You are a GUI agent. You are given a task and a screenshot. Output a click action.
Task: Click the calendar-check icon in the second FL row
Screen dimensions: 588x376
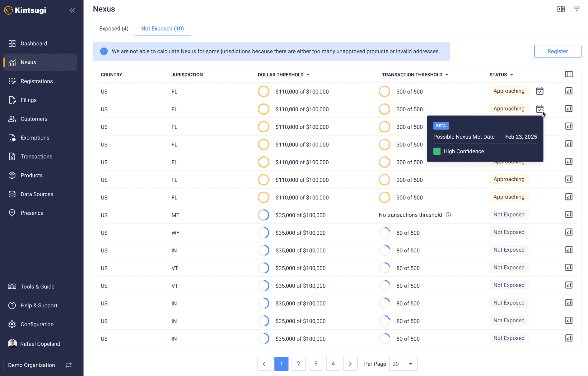[540, 109]
